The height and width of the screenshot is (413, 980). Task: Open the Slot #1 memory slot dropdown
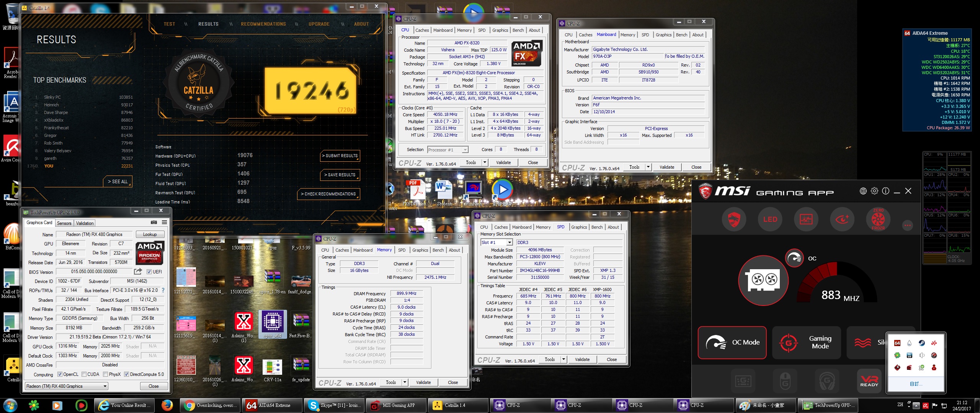tap(497, 242)
